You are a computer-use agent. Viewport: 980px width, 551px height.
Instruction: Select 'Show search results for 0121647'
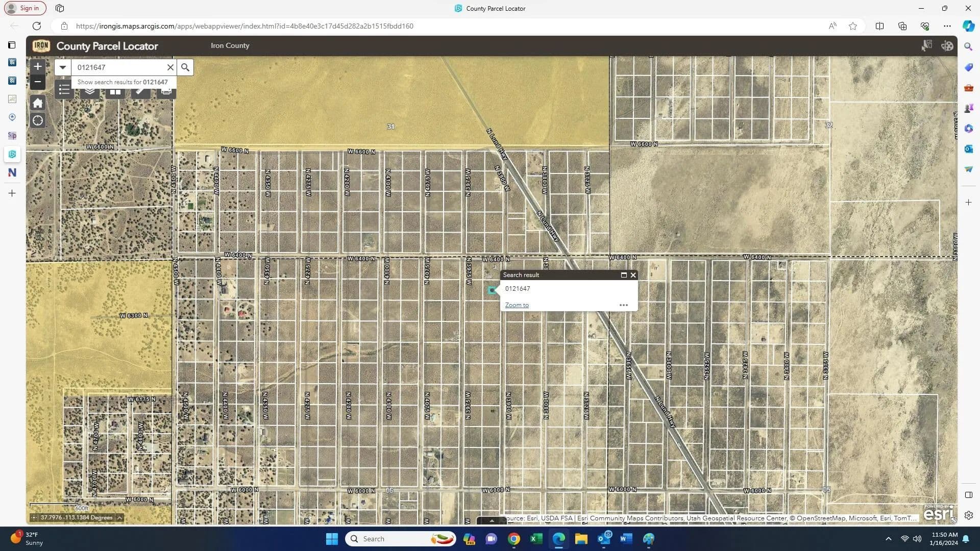[x=122, y=82]
